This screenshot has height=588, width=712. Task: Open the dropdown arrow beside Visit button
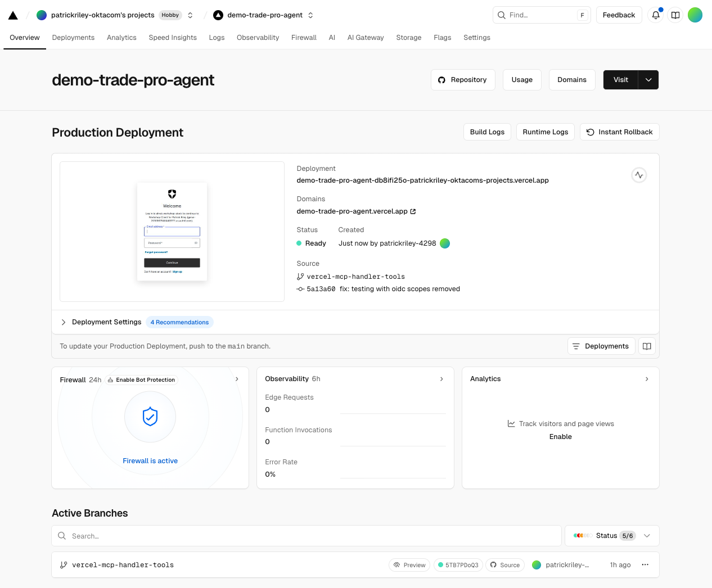648,80
